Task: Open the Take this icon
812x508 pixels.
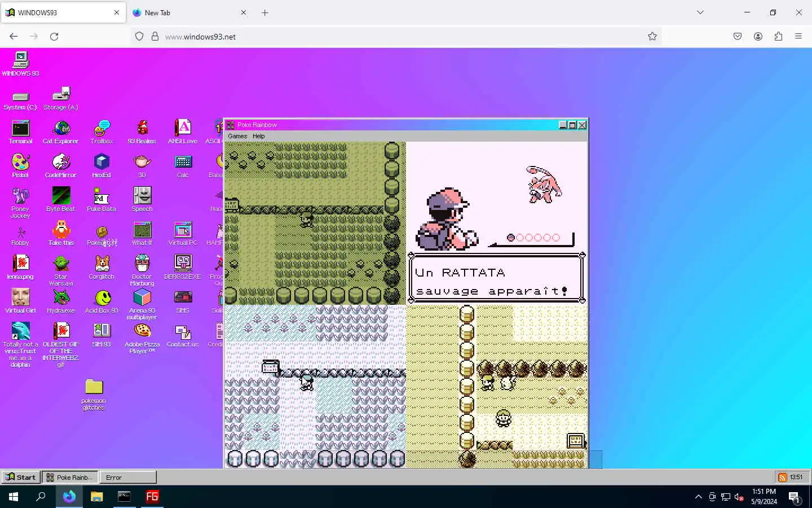Action: point(61,234)
